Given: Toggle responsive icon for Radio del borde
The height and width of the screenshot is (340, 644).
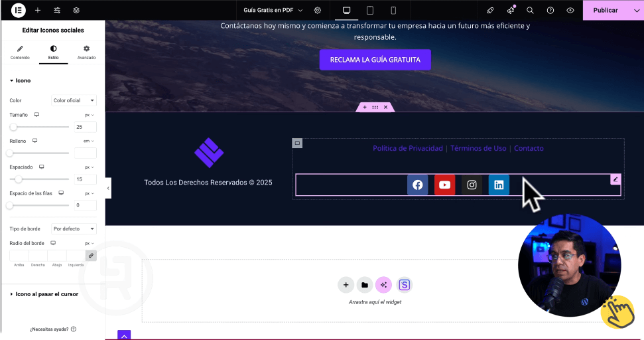Looking at the screenshot, I should 53,243.
